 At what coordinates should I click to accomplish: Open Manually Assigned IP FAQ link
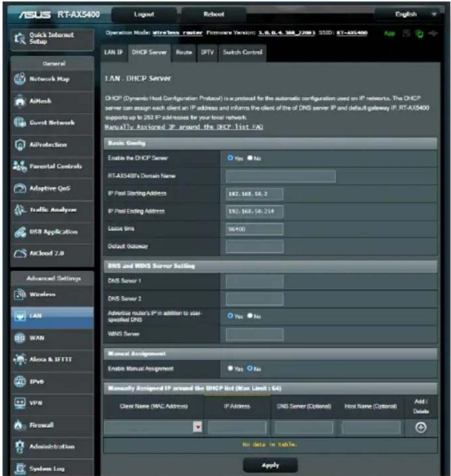[184, 127]
